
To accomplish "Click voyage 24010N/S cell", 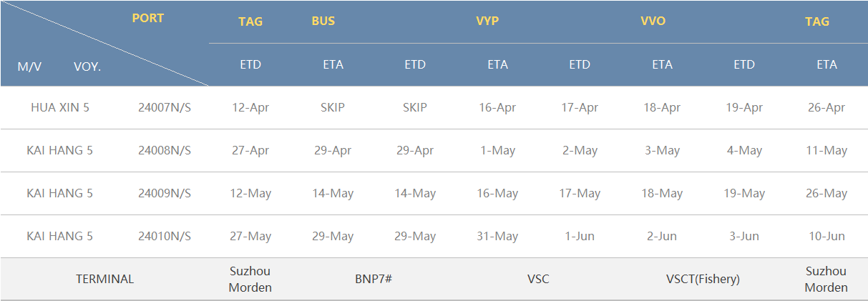I will coord(165,236).
